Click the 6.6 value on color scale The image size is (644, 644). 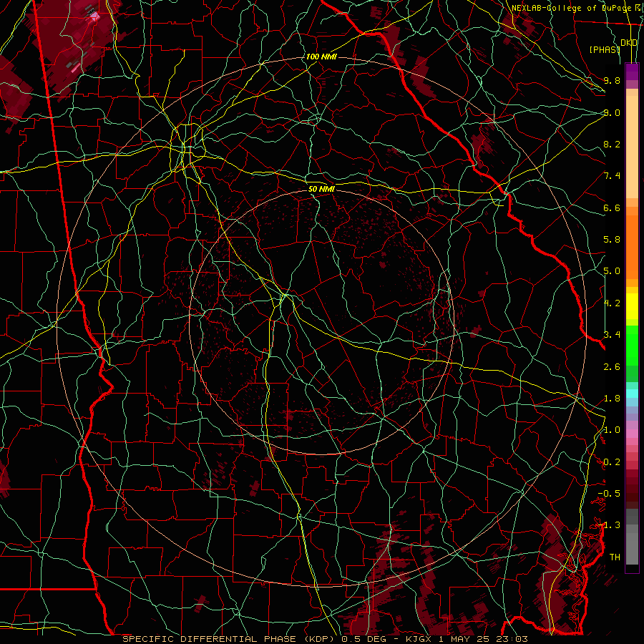(x=612, y=208)
